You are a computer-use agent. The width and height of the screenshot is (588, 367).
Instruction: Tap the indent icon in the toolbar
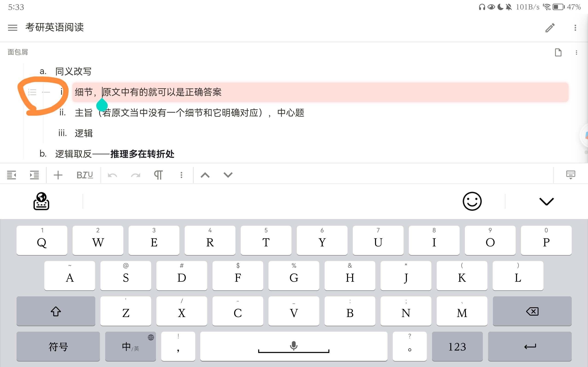tap(34, 175)
